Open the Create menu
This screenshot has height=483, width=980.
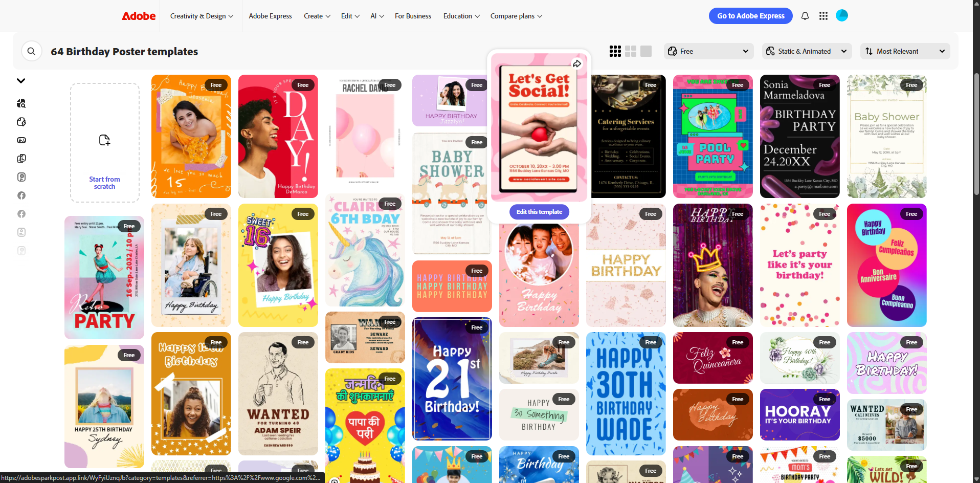tap(316, 16)
